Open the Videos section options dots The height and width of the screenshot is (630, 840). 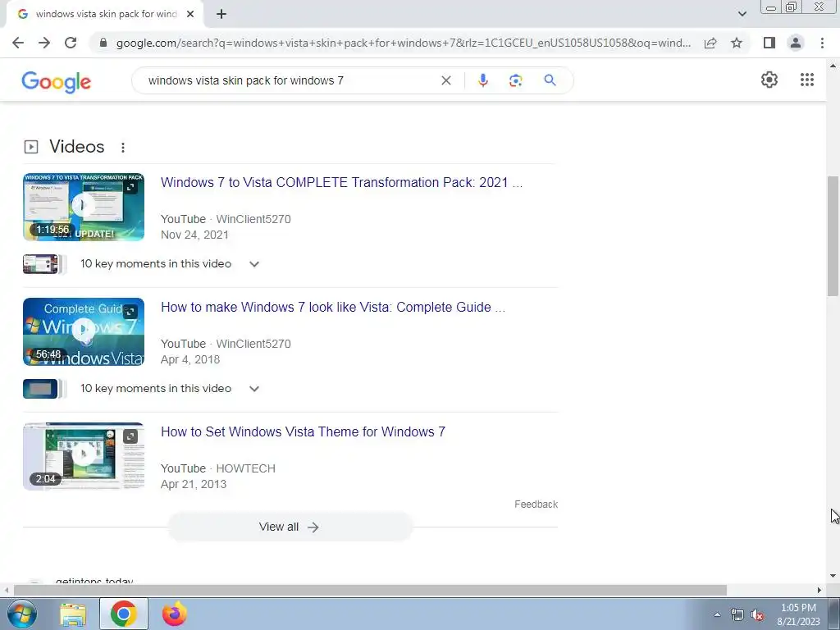[123, 148]
